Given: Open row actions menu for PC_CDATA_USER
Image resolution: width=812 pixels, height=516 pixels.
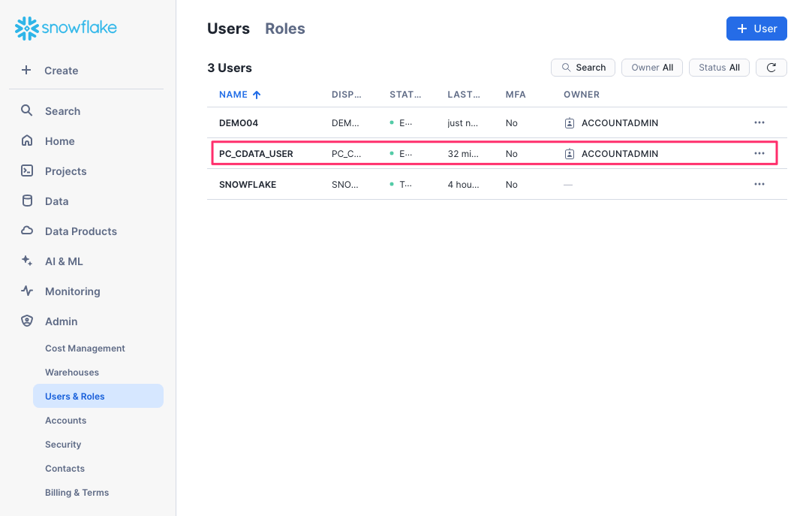Looking at the screenshot, I should (759, 153).
